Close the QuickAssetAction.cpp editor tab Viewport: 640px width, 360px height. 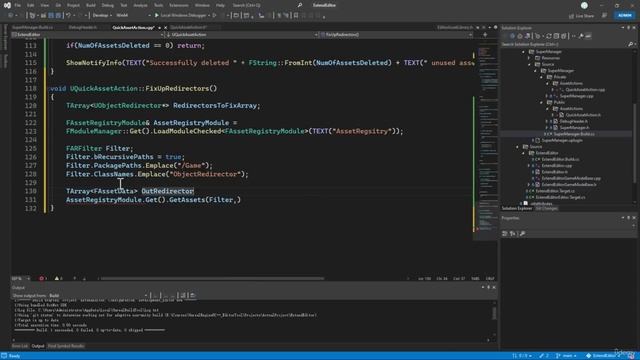(x=165, y=27)
